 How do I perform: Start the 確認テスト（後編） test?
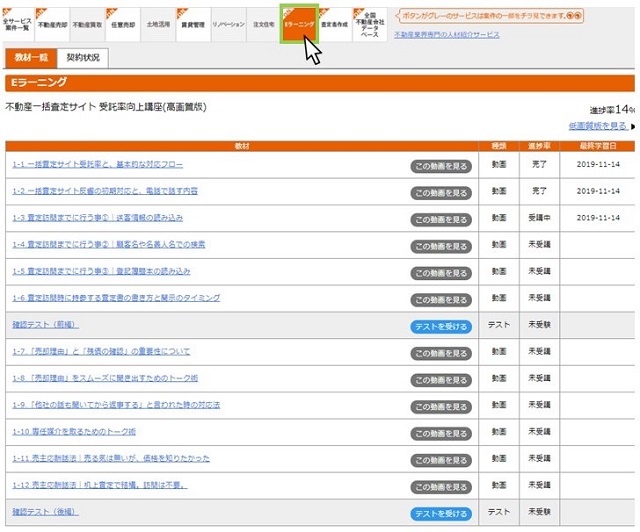pyautogui.click(x=440, y=513)
